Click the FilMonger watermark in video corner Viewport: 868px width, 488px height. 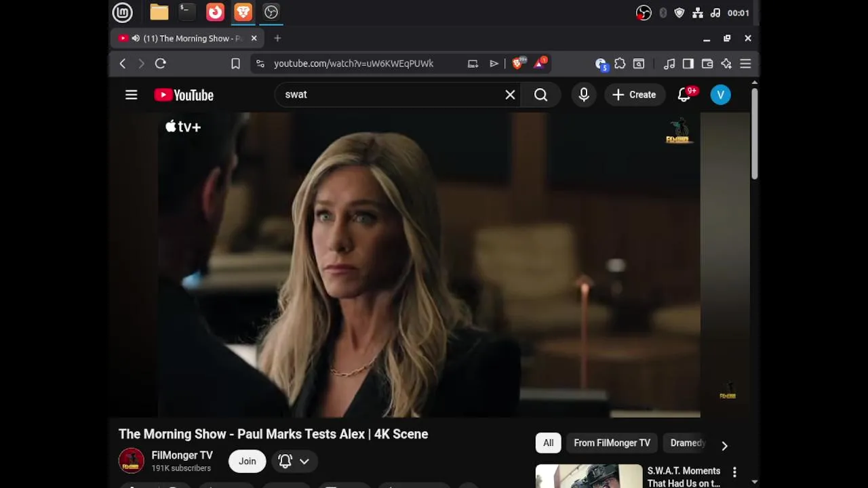click(728, 392)
